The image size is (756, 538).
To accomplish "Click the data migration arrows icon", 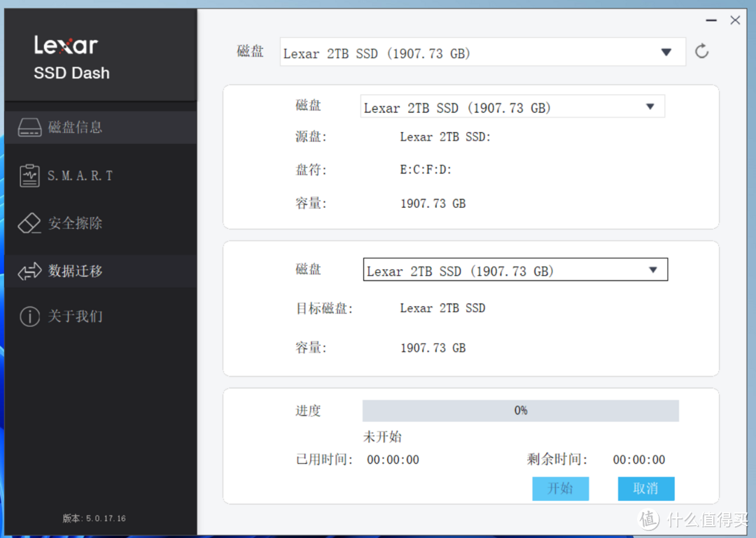I will (x=29, y=271).
